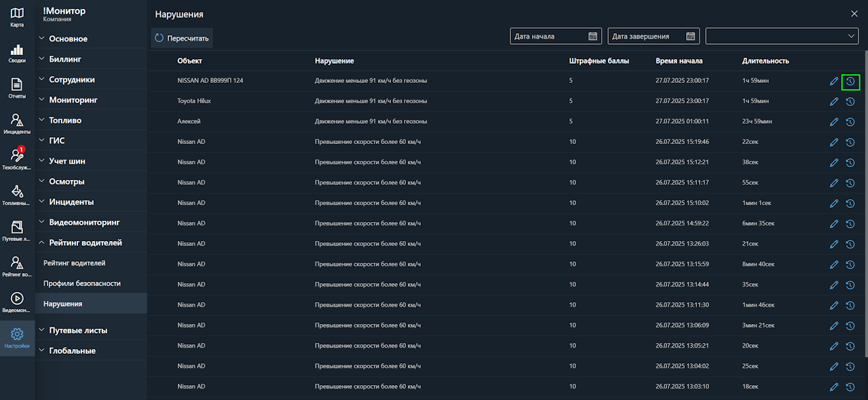This screenshot has height=400, width=868.
Task: Edit the Toyota Hilux violation with pencil
Action: pos(834,102)
